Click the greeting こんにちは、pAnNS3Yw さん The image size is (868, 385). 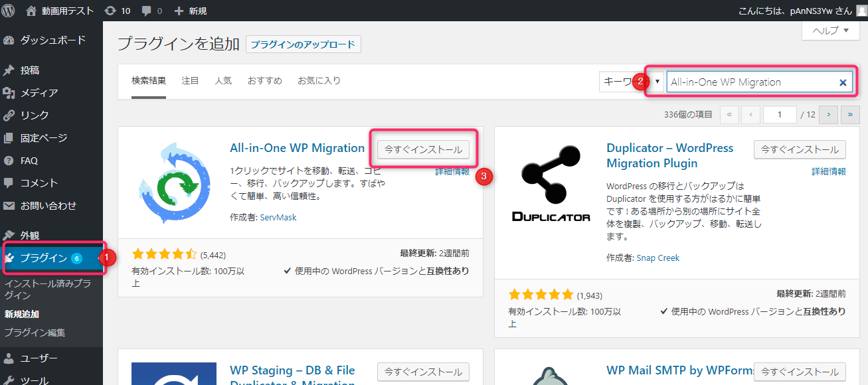795,11
